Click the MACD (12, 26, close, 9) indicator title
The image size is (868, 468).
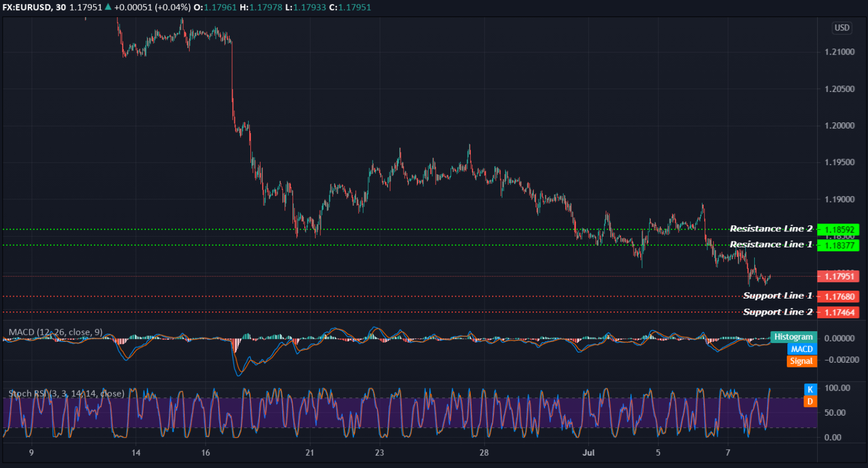click(56, 332)
